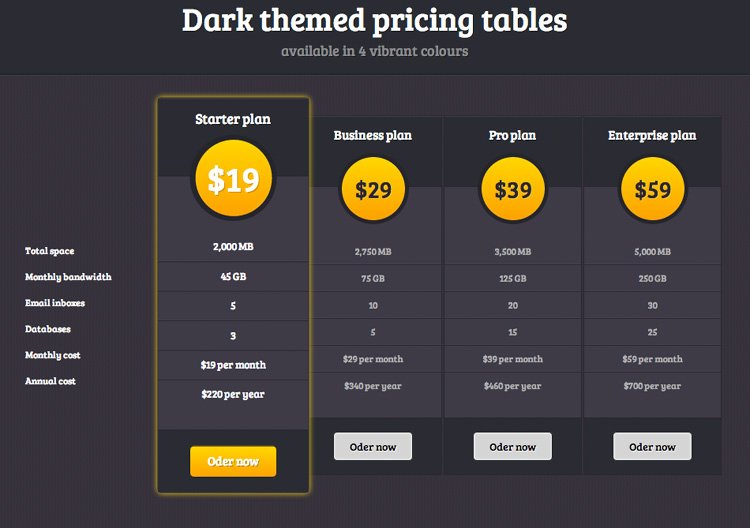This screenshot has width=750, height=528.
Task: Select the Enterprise plan heading
Action: [x=652, y=135]
